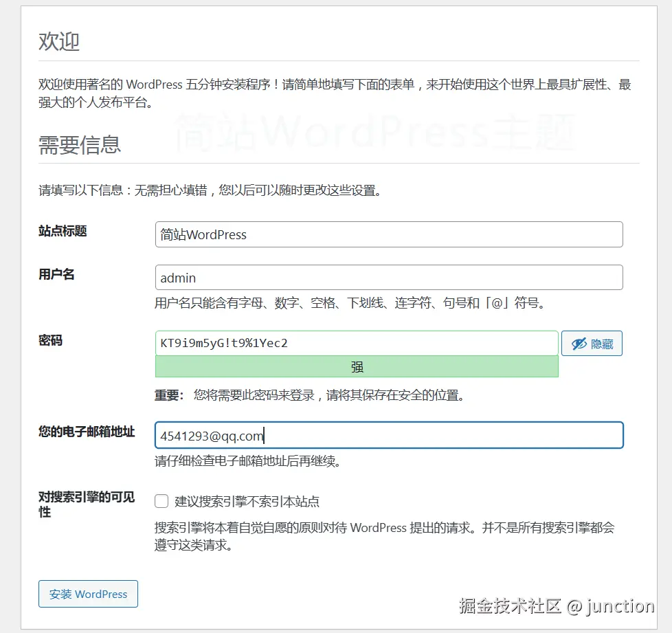Click 安装 WordPress to start installation
The width and height of the screenshot is (672, 633).
(x=88, y=594)
